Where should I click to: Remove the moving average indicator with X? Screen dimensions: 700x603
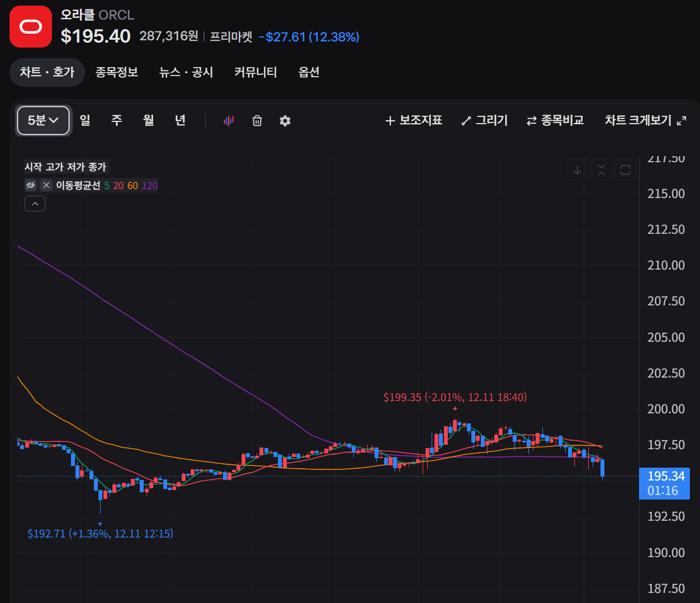click(x=46, y=185)
